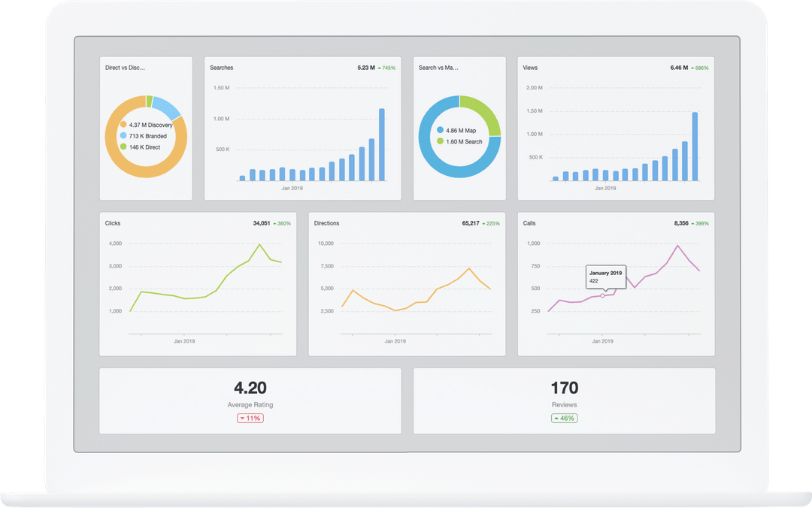Click the green Search legend dot

[x=440, y=141]
